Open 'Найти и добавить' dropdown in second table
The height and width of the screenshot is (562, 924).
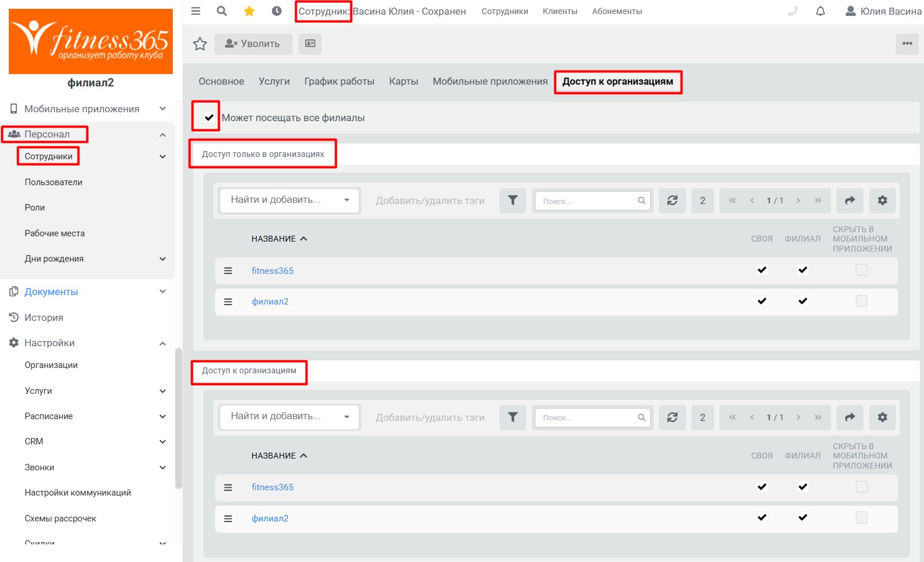[x=289, y=417]
